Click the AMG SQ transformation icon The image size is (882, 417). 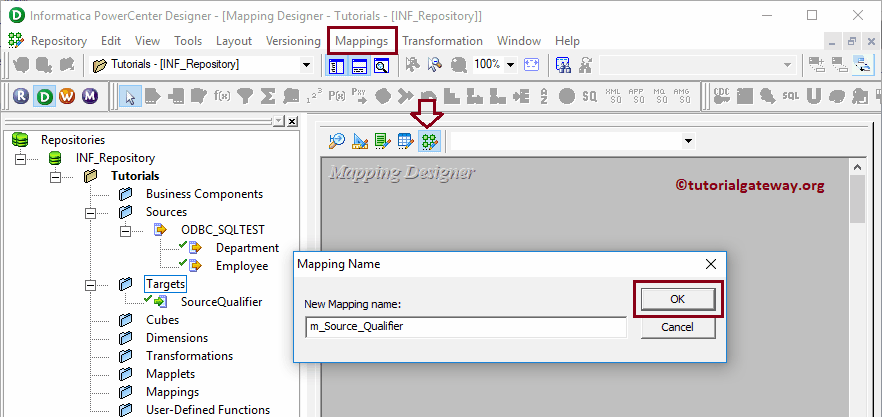tap(683, 96)
